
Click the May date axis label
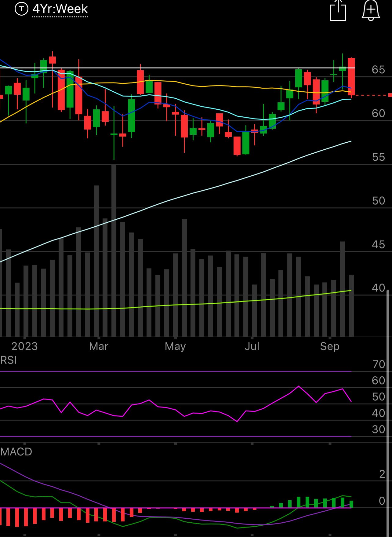[x=175, y=347]
